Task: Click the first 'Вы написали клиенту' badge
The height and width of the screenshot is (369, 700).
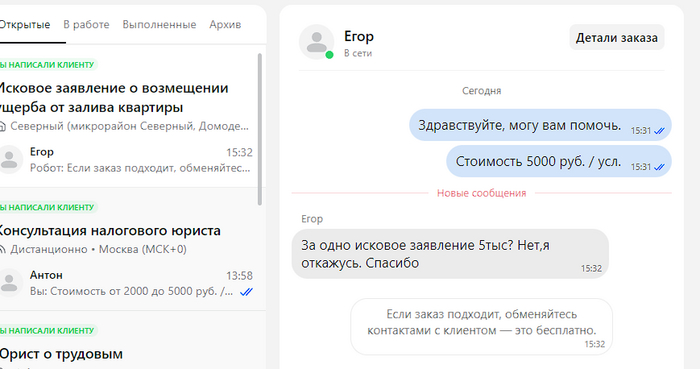Action: [48, 65]
